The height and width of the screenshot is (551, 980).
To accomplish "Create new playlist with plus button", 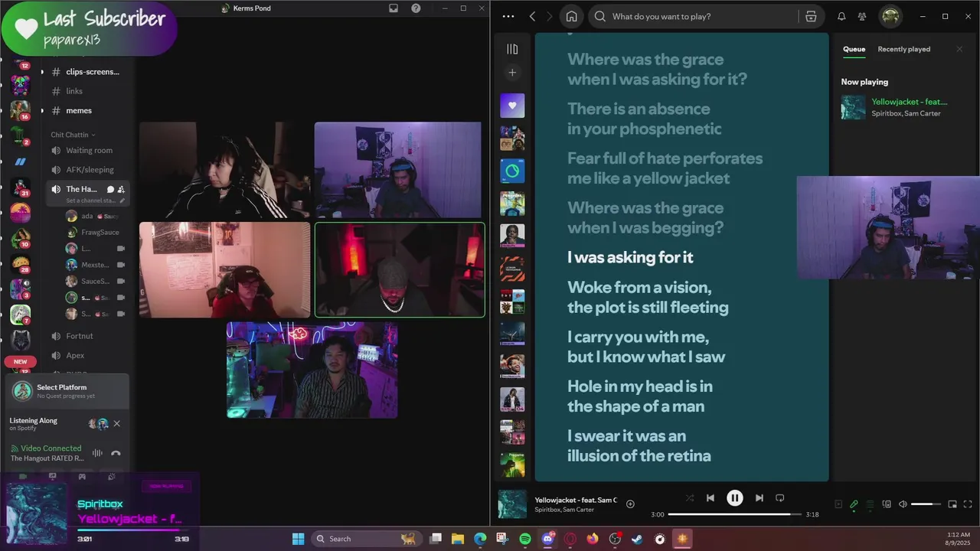I will pyautogui.click(x=512, y=73).
